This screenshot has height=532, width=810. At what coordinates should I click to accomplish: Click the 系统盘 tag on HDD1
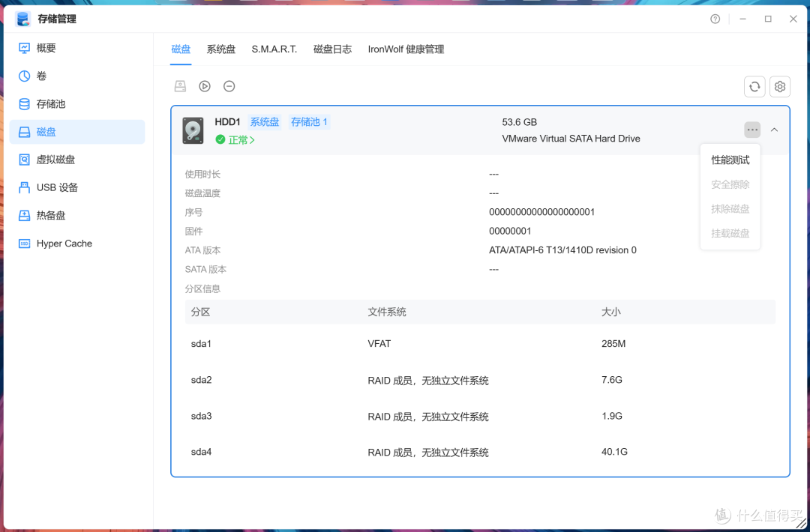(x=265, y=122)
